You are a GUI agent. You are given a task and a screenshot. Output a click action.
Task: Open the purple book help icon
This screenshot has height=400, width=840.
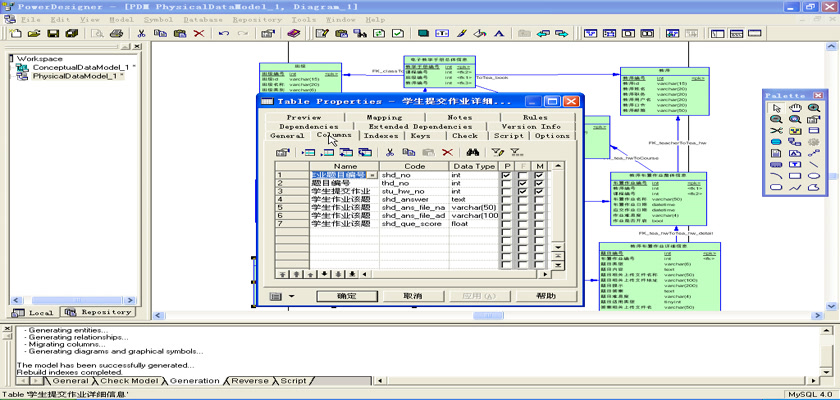pos(294,33)
